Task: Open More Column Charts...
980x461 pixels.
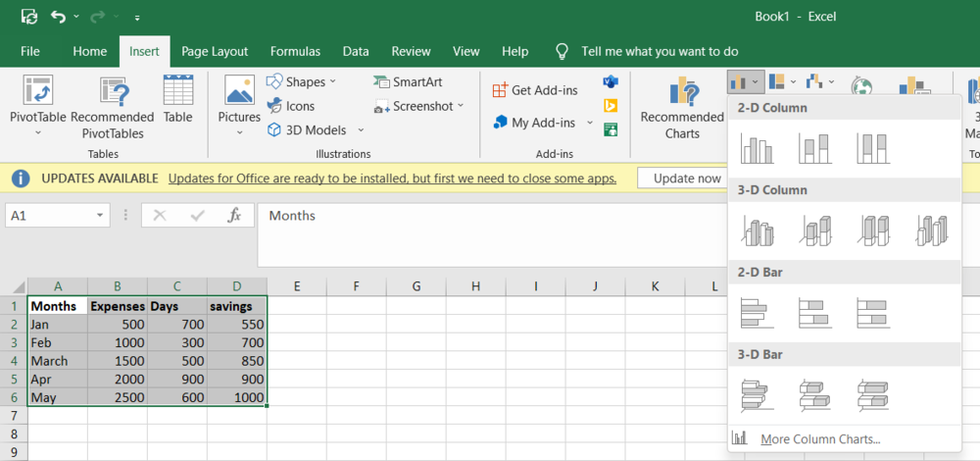Action: click(x=845, y=439)
